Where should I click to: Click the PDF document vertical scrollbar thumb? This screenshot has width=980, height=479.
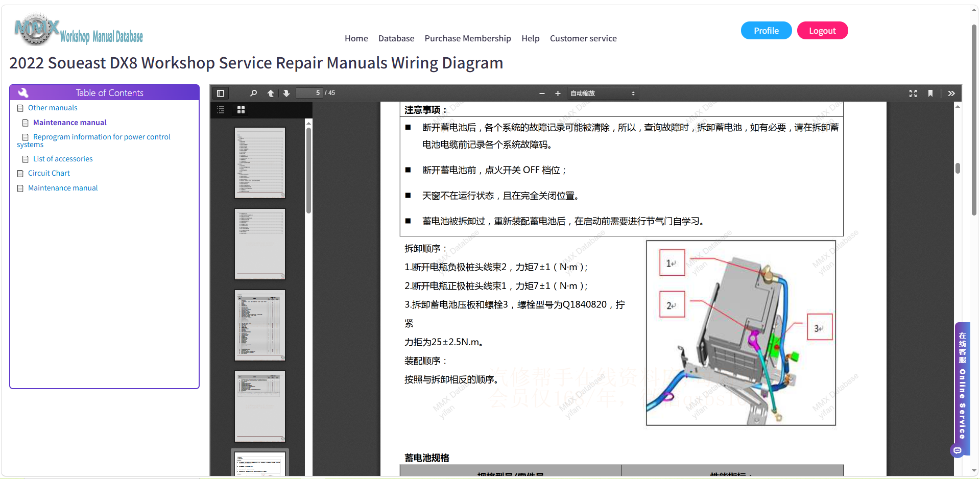(958, 169)
